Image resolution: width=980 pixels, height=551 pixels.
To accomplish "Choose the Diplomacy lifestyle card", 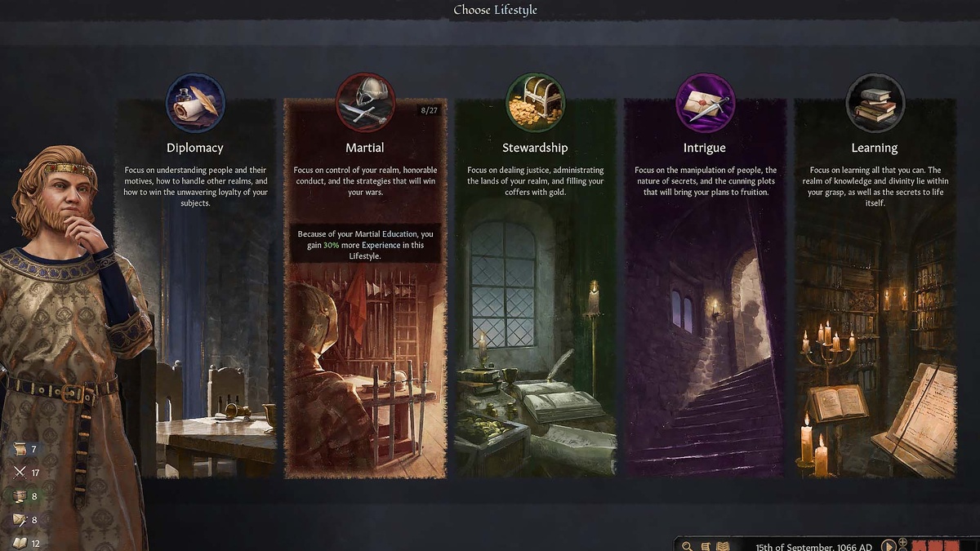I will (x=195, y=288).
